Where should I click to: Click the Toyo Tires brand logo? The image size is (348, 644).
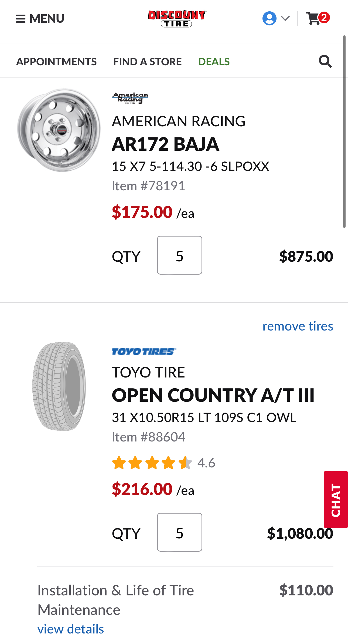click(144, 352)
